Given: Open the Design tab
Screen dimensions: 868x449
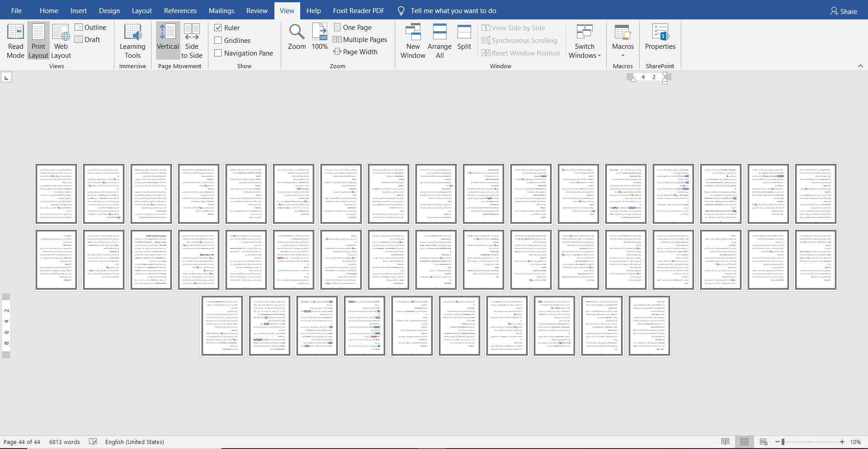Looking at the screenshot, I should [x=109, y=10].
